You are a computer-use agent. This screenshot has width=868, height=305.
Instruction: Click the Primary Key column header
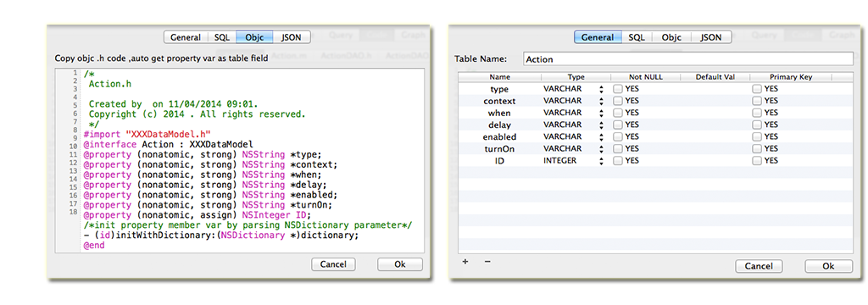click(791, 77)
